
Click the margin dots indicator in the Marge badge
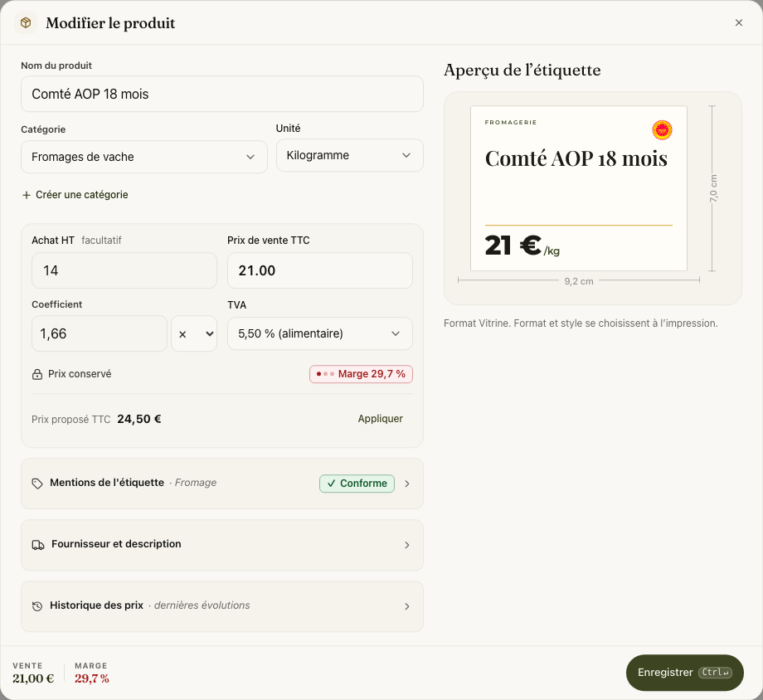325,374
